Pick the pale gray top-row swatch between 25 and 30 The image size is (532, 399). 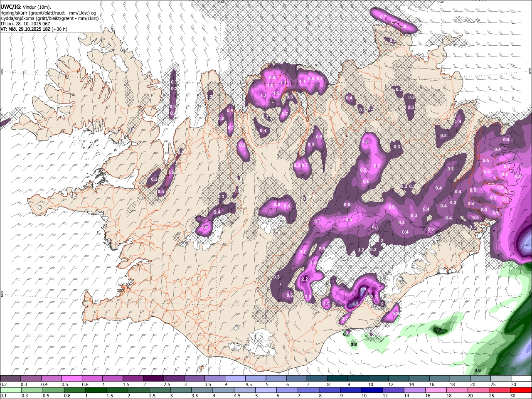click(500, 379)
